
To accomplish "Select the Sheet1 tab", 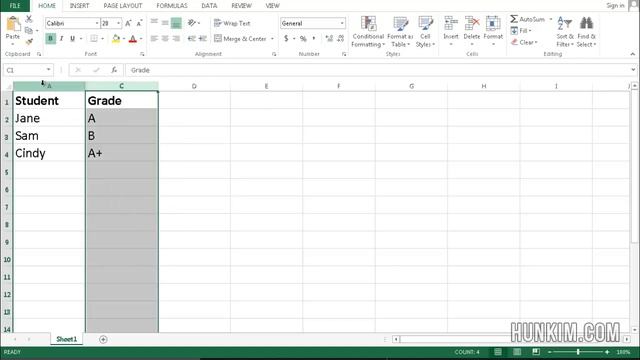I will coord(67,339).
